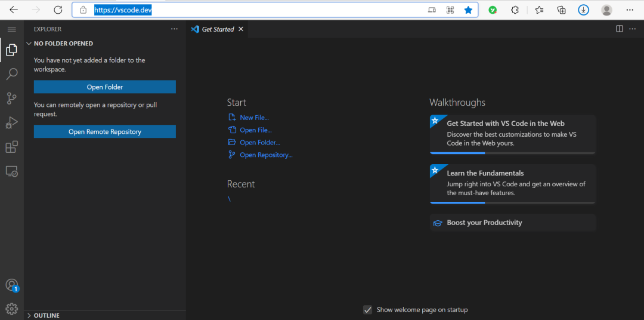Click the browser back arrow
This screenshot has height=320, width=644.
click(x=14, y=10)
